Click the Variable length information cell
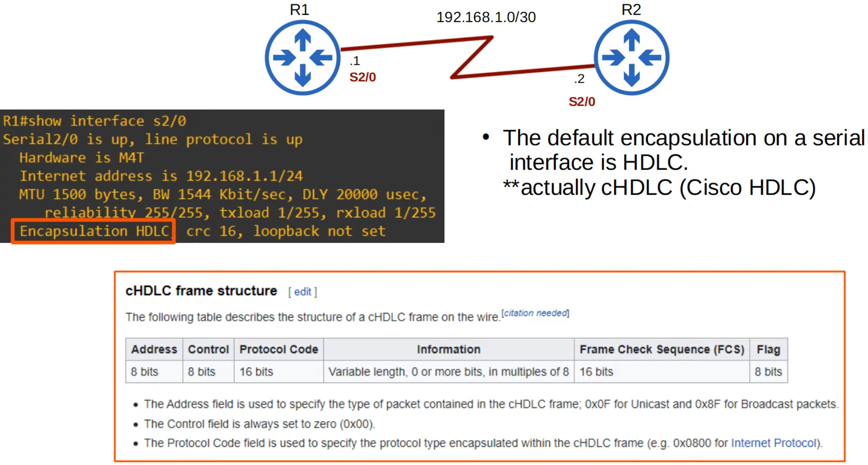This screenshot has height=465, width=868. (449, 371)
